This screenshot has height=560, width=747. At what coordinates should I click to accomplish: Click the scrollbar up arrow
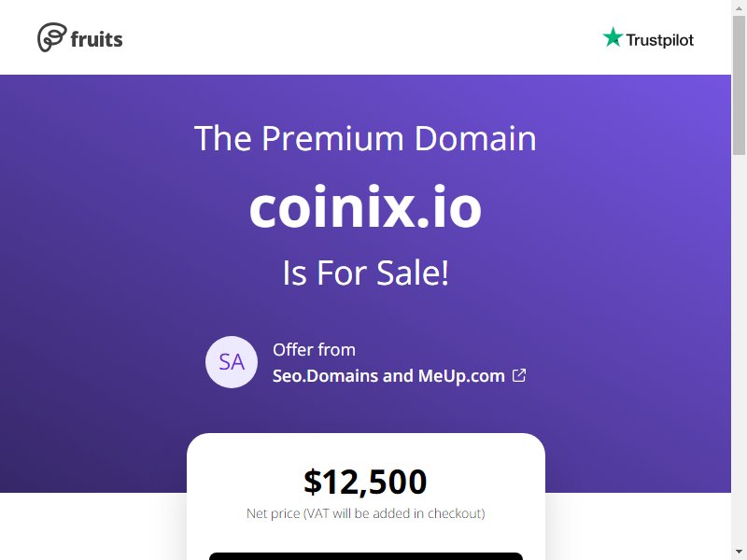[x=739, y=7]
